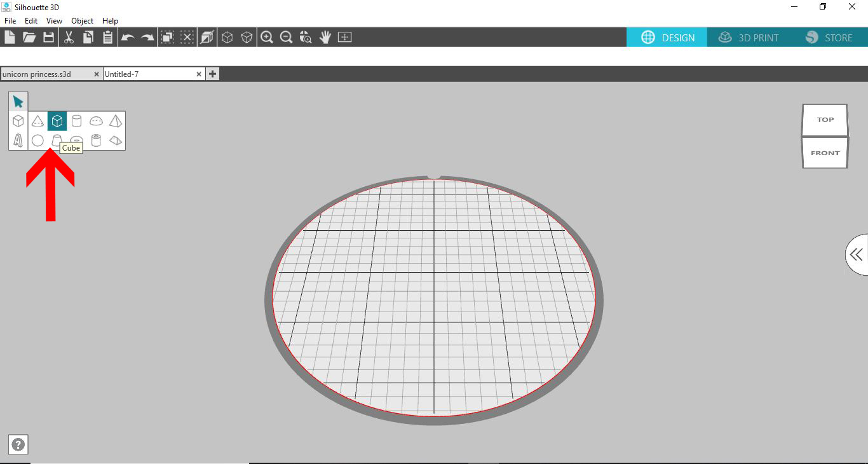Select the 3D text tool

click(x=18, y=140)
